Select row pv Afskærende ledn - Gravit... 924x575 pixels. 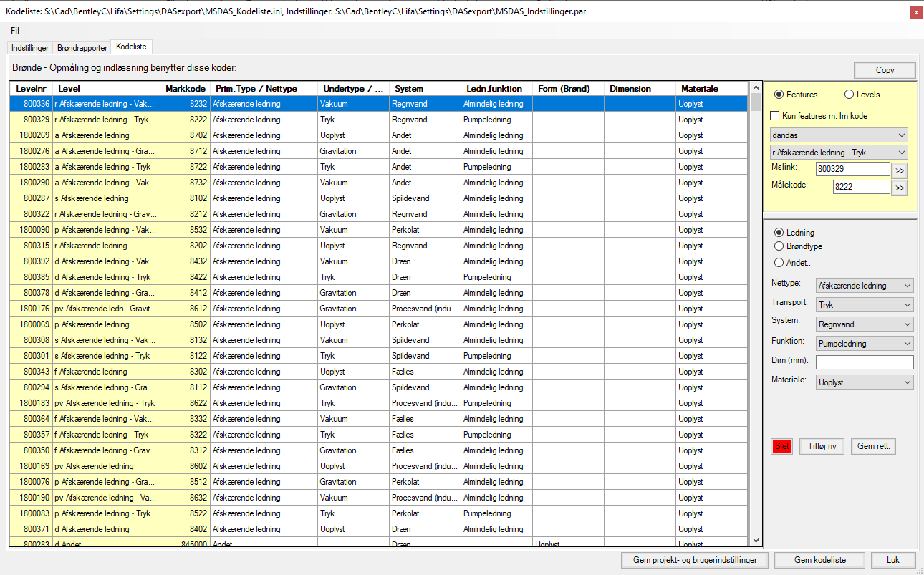pos(378,309)
